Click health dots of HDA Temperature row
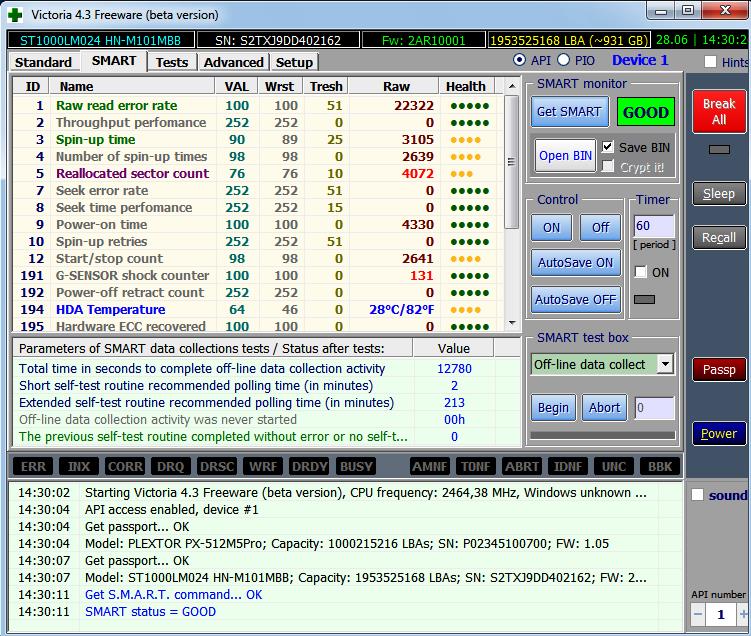Viewport: 751px width, 636px height. tap(466, 310)
